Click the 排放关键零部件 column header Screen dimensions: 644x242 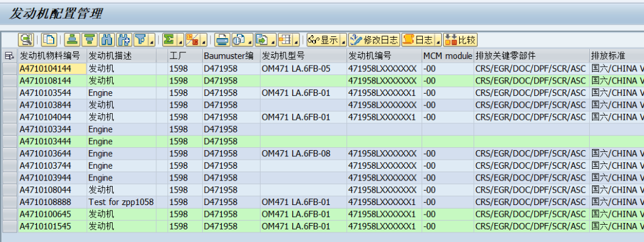point(531,55)
